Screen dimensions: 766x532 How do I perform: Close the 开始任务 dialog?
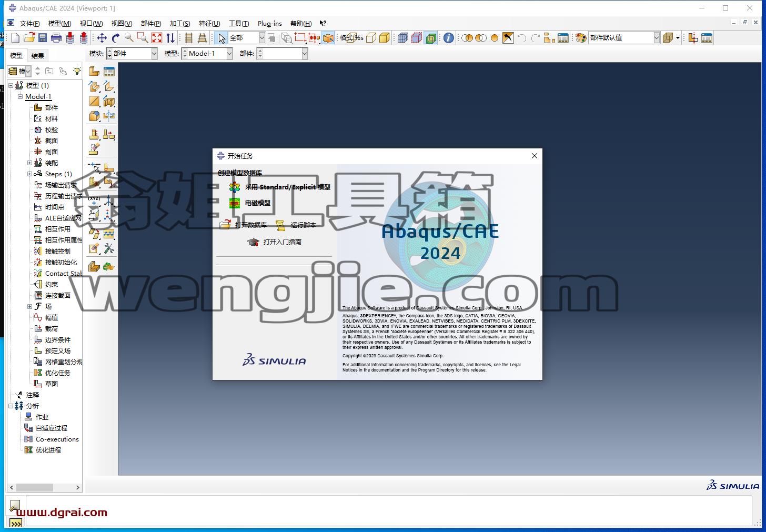535,156
